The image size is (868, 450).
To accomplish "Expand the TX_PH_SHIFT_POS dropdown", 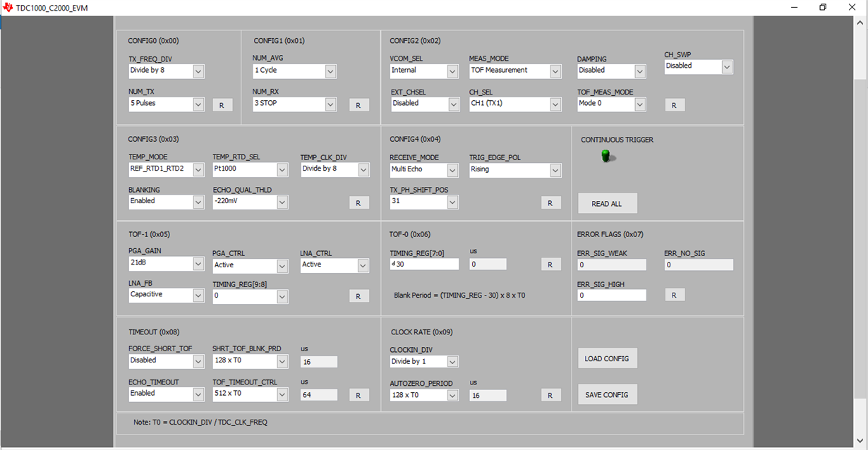I will 425,202.
